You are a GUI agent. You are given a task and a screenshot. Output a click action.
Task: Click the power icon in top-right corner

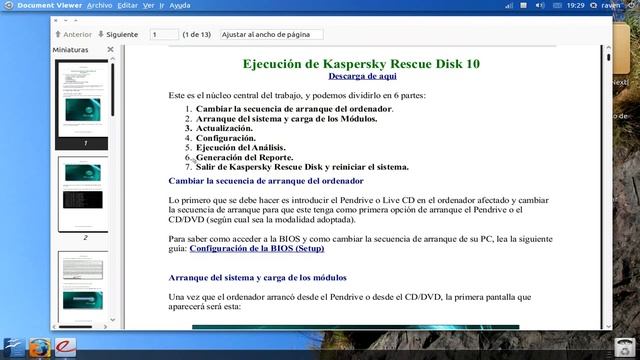[632, 5]
